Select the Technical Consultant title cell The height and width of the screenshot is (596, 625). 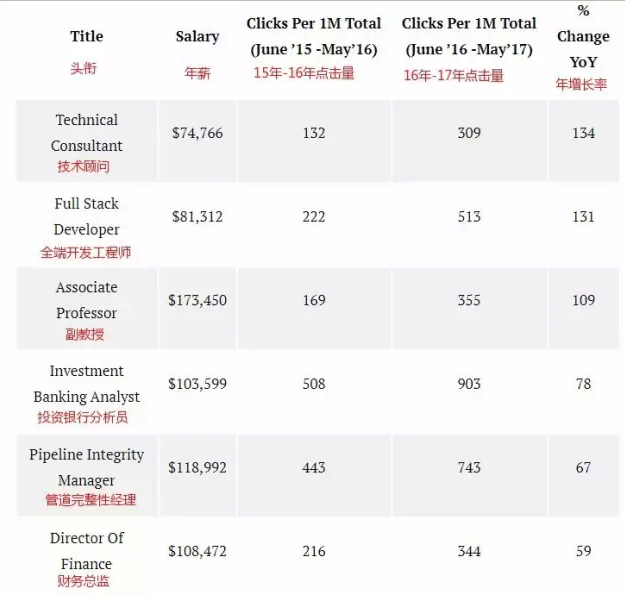(x=86, y=133)
